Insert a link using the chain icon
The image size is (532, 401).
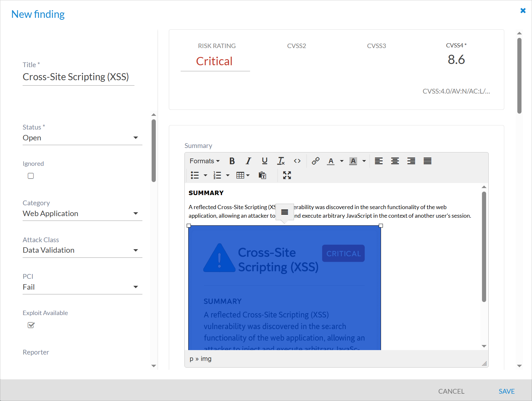coord(315,161)
